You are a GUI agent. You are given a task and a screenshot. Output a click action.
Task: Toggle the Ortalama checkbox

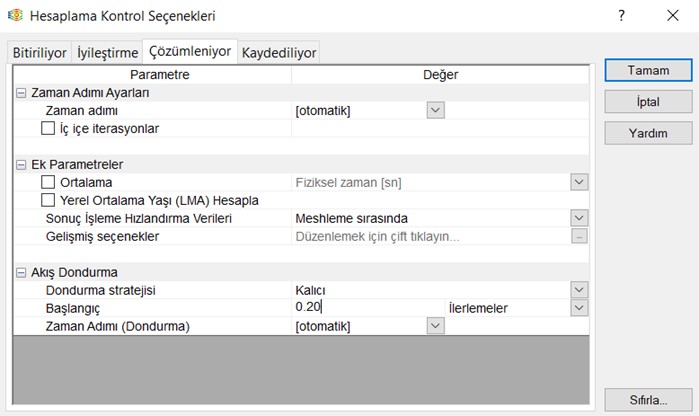[x=48, y=182]
